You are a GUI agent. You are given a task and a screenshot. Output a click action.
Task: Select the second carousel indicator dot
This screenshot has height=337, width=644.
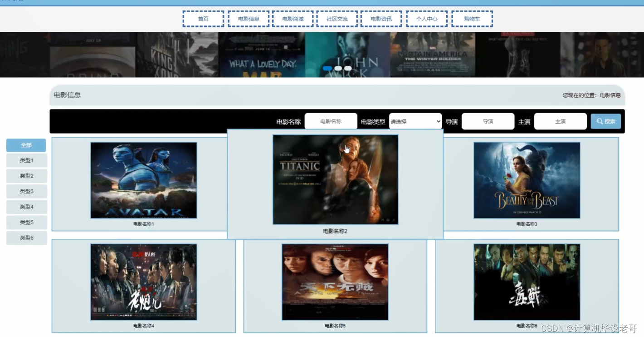[338, 68]
